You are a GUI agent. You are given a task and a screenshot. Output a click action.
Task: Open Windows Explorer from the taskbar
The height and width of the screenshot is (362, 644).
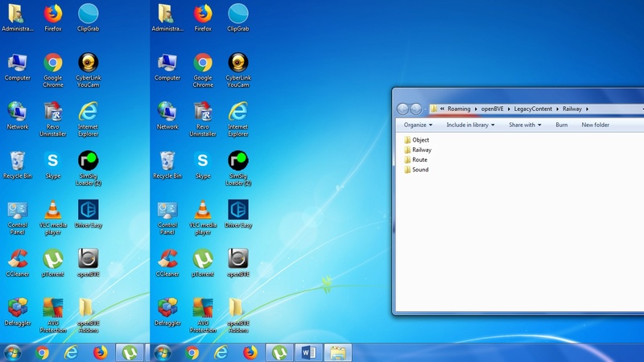pyautogui.click(x=338, y=352)
